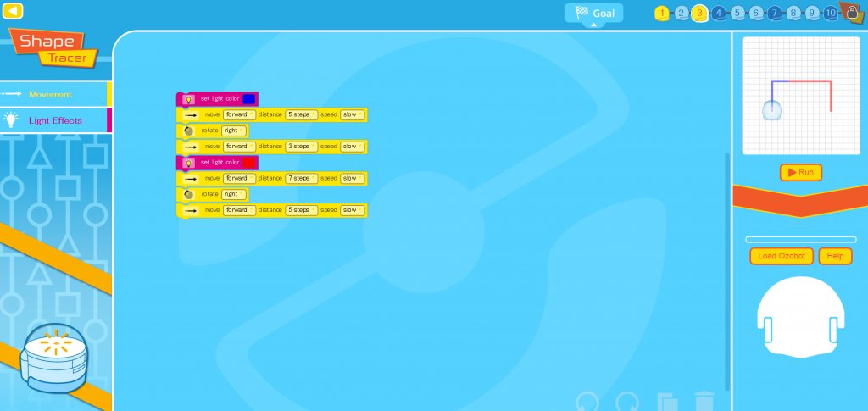
Task: Click the copy blocks icon
Action: [x=668, y=402]
